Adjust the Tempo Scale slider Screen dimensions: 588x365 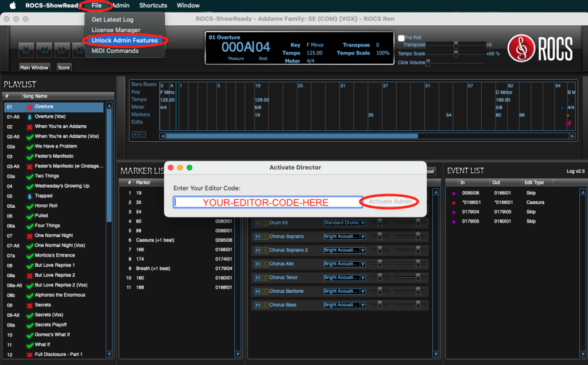455,54
